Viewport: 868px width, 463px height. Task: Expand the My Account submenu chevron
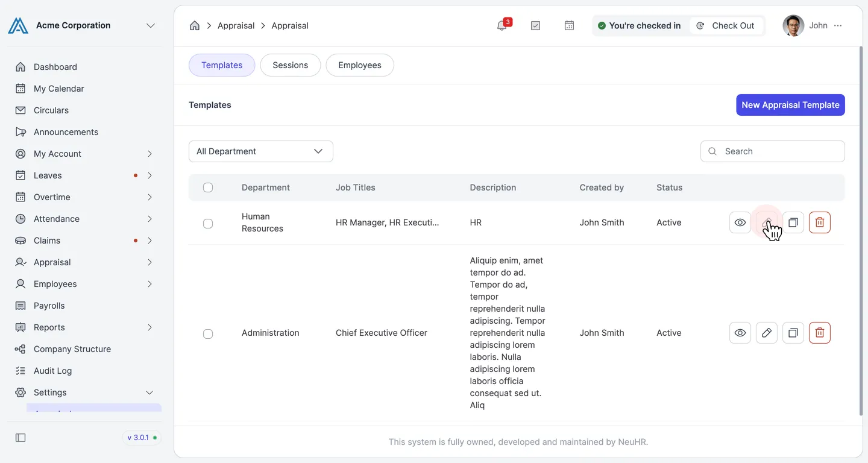click(x=149, y=154)
